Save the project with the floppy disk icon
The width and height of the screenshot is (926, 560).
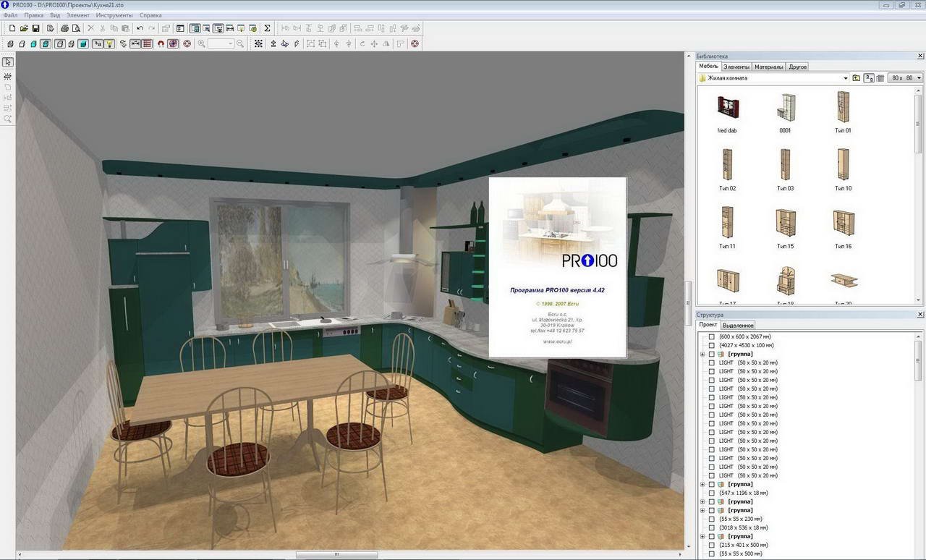(x=35, y=28)
